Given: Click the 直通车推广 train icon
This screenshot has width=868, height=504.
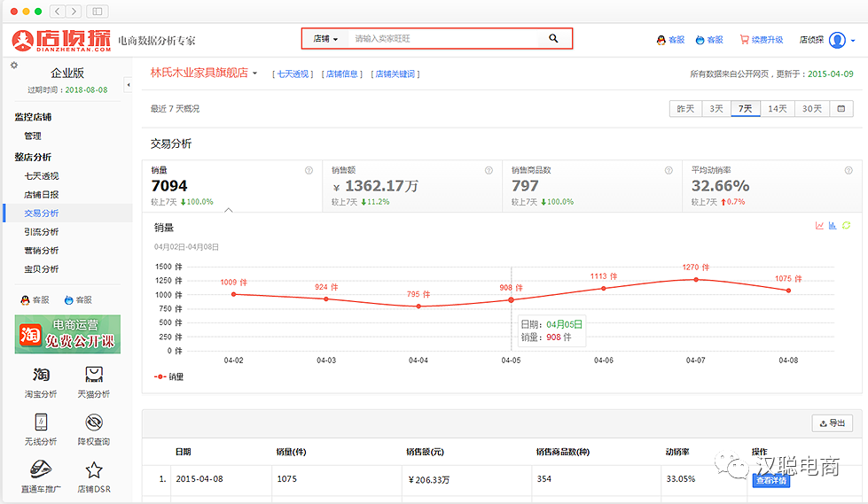Looking at the screenshot, I should click(x=41, y=469).
